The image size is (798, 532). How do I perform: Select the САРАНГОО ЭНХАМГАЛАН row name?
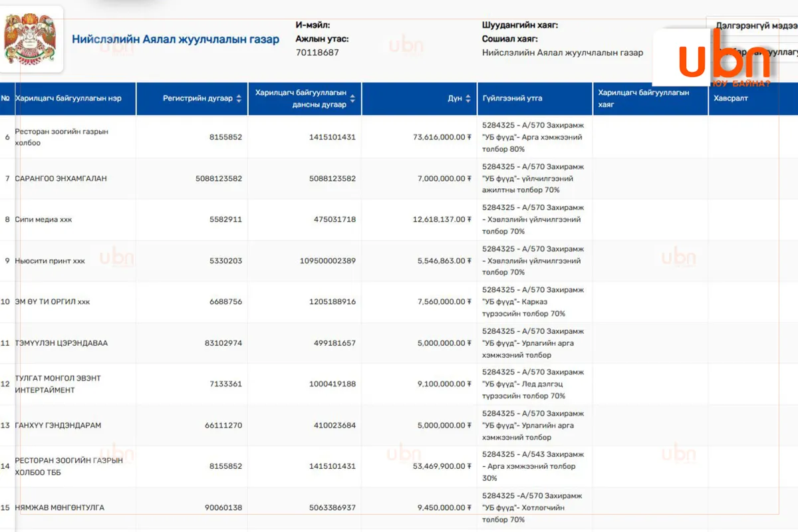point(61,178)
